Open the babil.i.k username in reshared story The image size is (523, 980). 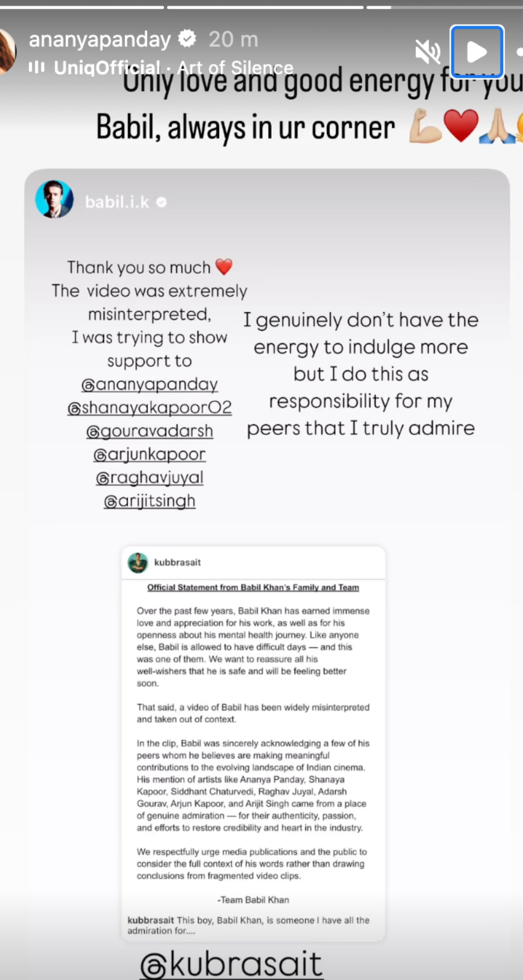click(x=117, y=202)
